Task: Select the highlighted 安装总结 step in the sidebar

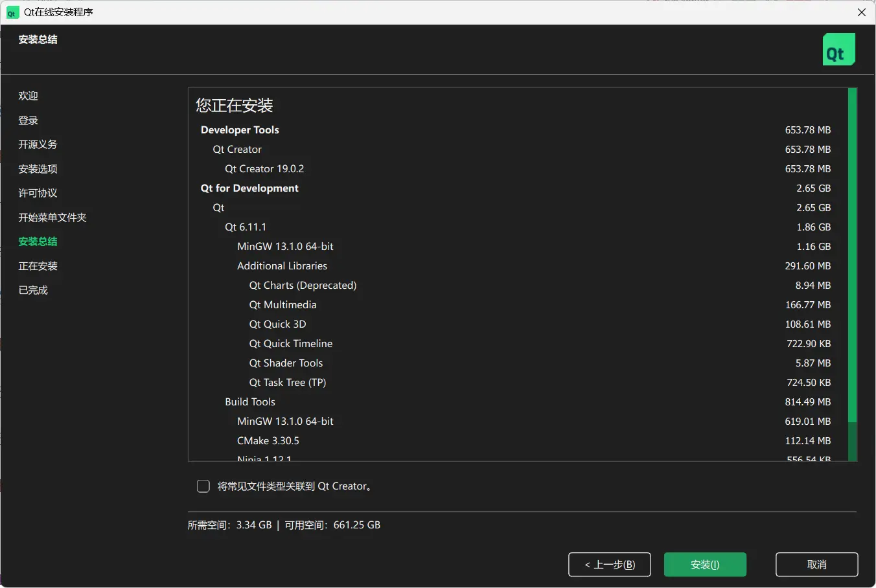Action: pyautogui.click(x=38, y=242)
